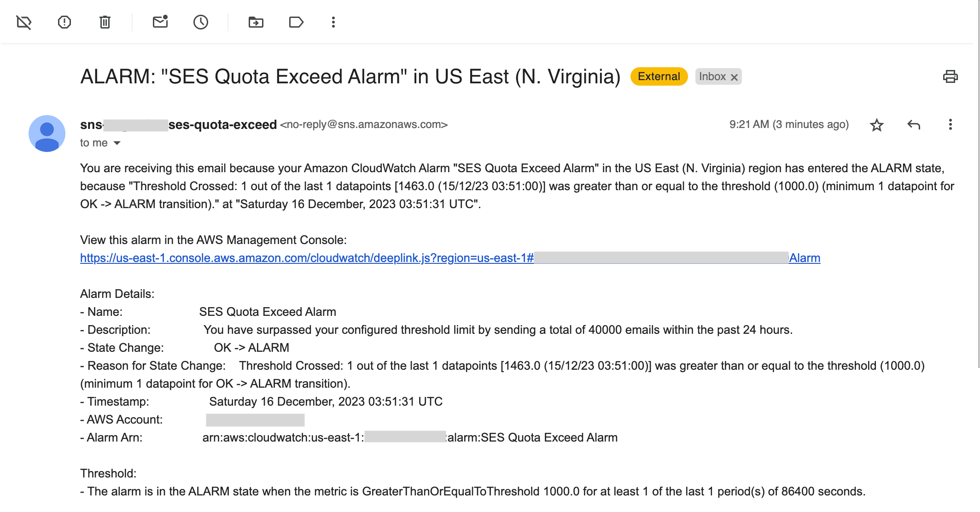Screen dimensions: 980x512
Task: Print the alarm email
Action: [x=951, y=76]
